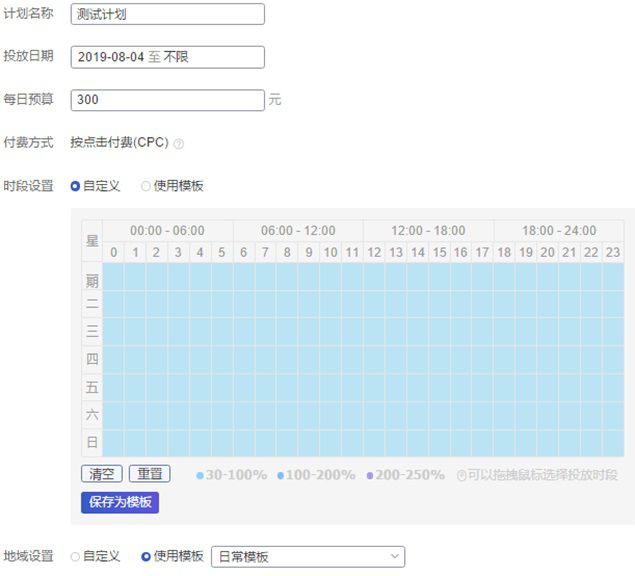Click the Sunday 日 hour 0 grid cell
The width and height of the screenshot is (635, 576).
(x=113, y=442)
